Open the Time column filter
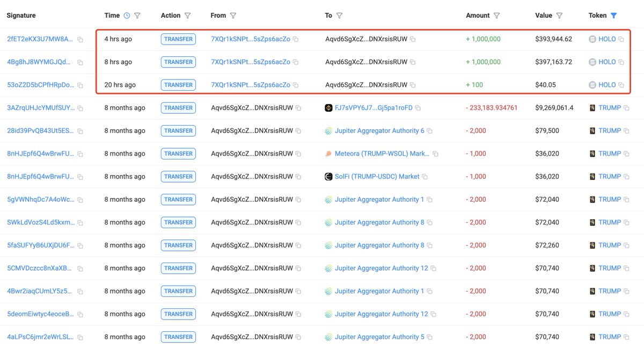 click(137, 16)
